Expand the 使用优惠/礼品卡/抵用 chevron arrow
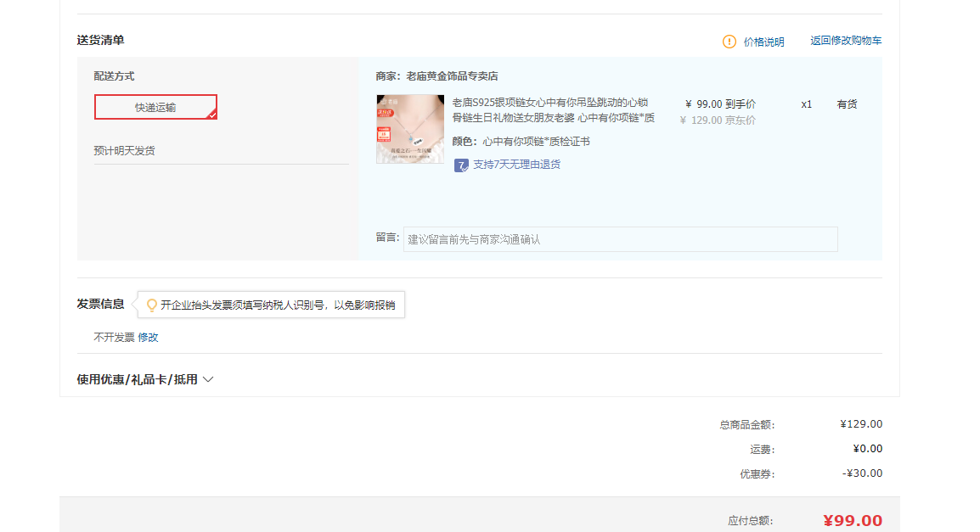This screenshot has width=980, height=532. (208, 380)
